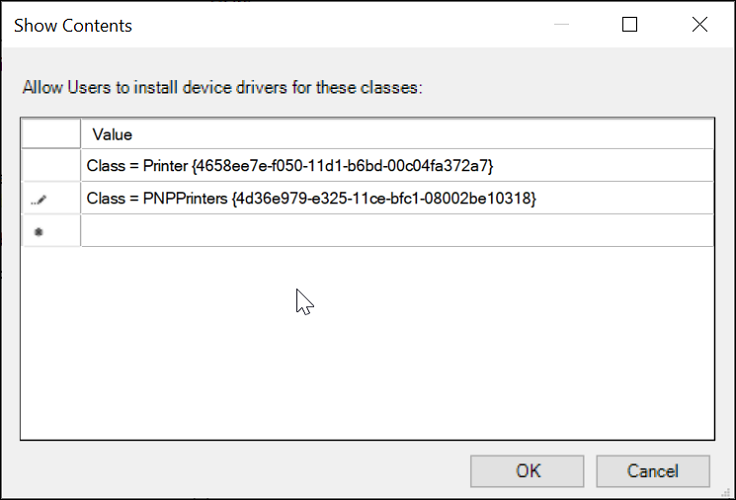Select the row header beside Printer class
736x500 pixels.
(51, 166)
